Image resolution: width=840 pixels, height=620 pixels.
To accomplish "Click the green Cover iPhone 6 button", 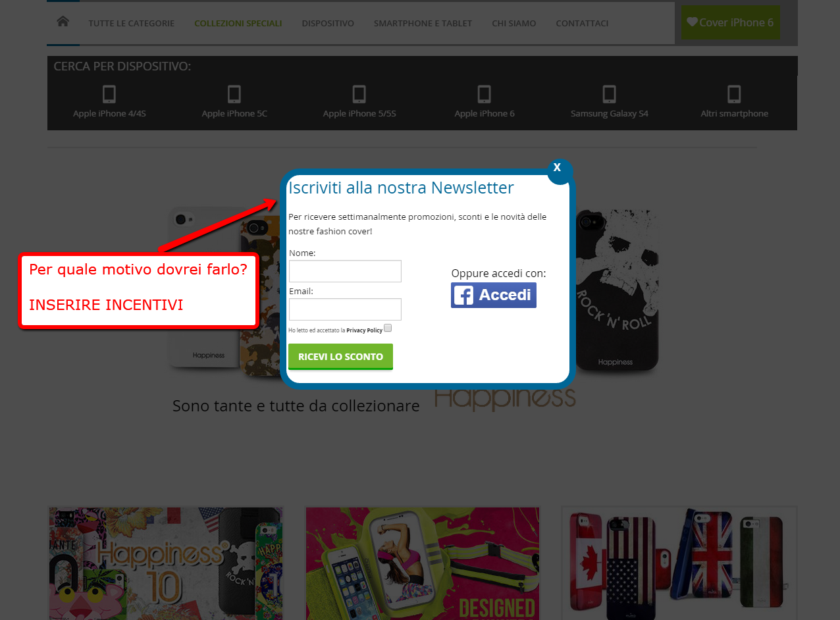I will tap(730, 22).
